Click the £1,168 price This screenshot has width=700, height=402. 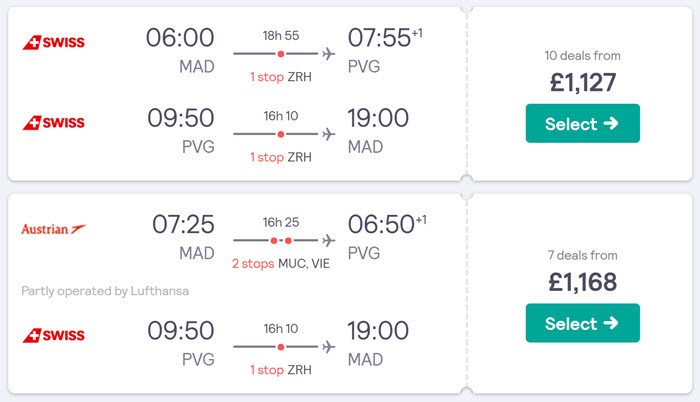point(583,282)
